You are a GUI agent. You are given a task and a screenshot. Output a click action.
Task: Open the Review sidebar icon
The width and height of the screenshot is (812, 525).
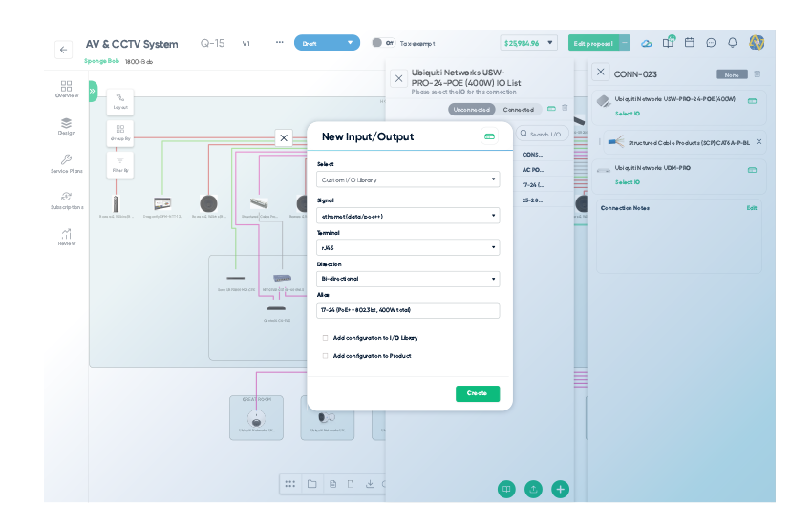click(x=66, y=236)
